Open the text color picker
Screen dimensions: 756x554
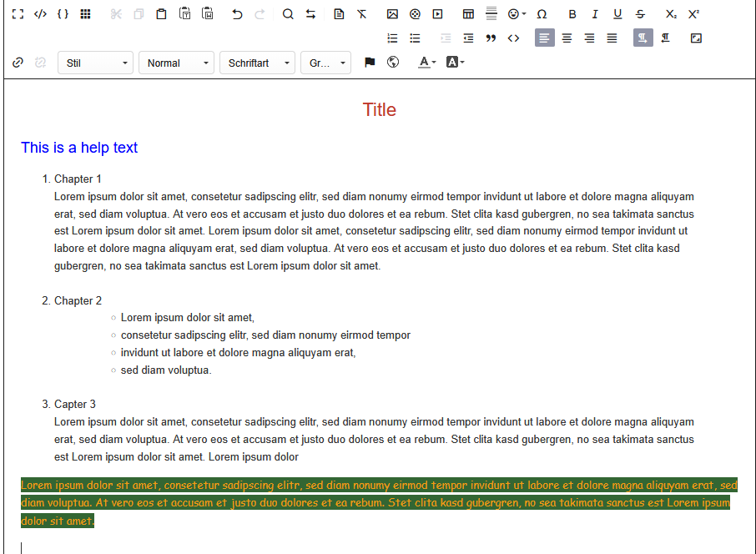point(426,63)
